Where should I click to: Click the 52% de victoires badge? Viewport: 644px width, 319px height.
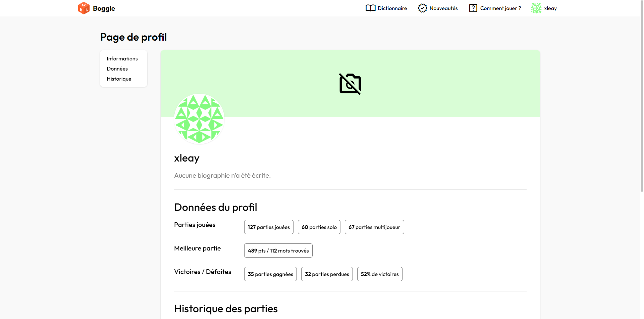tap(379, 274)
